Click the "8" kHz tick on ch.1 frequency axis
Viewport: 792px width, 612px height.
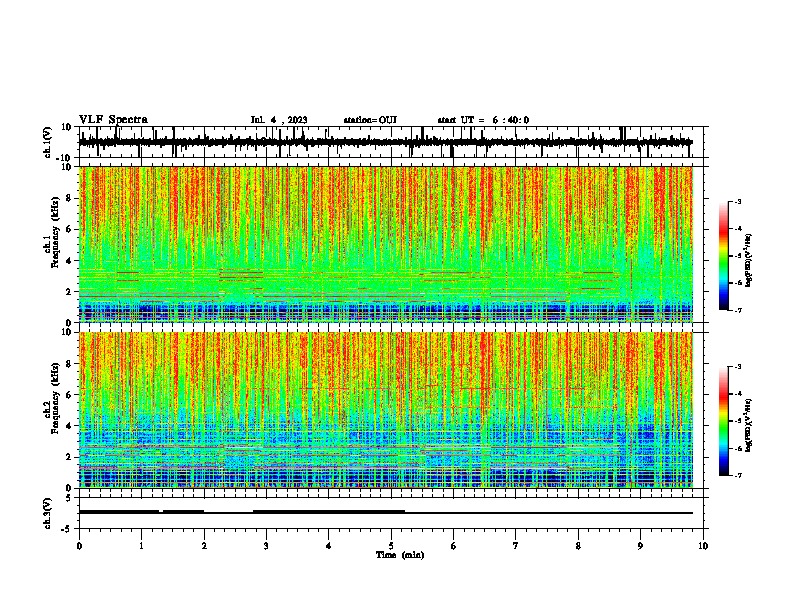[x=70, y=198]
